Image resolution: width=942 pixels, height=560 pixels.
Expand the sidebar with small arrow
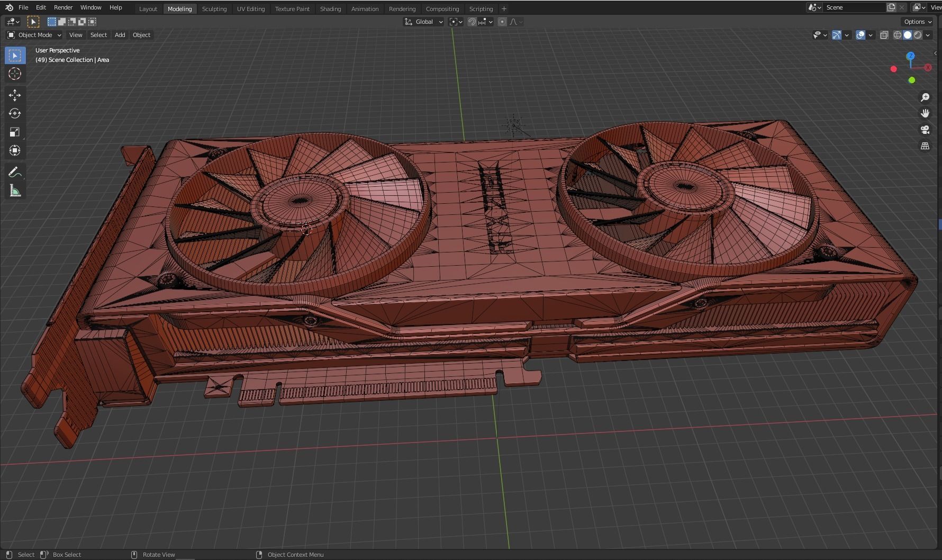[936, 53]
